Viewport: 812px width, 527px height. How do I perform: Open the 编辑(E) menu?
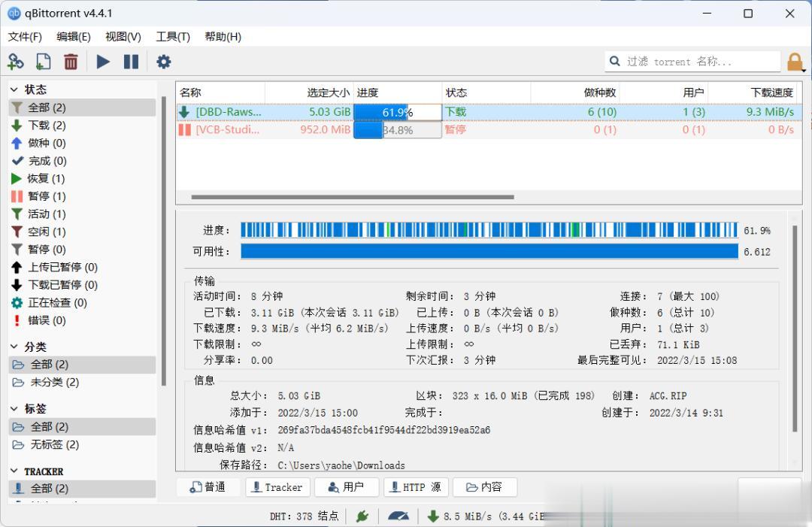coord(73,37)
